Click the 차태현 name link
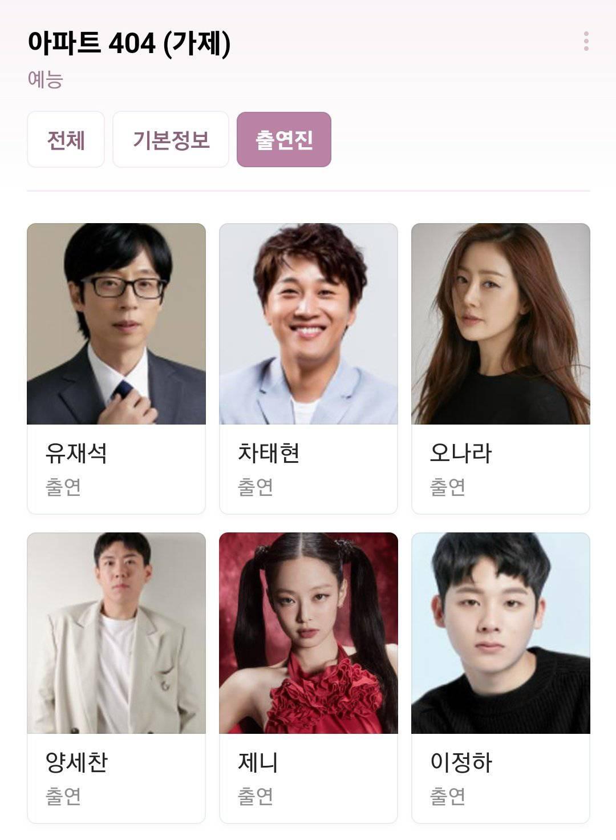 269,453
